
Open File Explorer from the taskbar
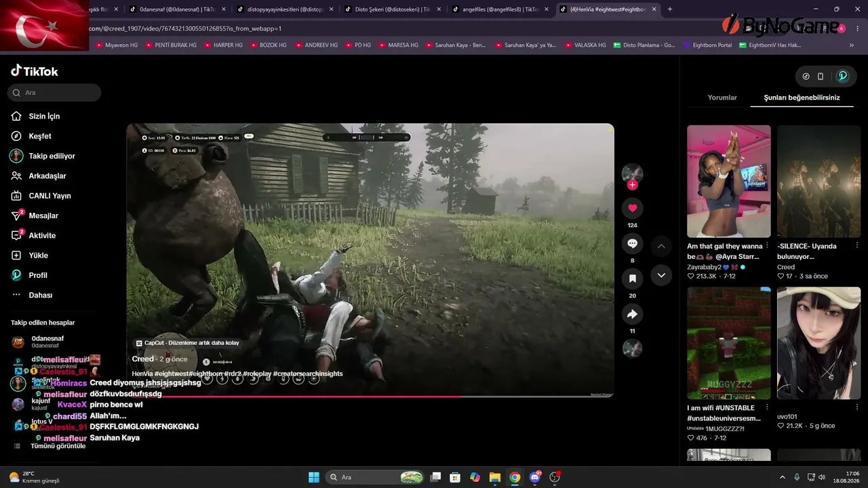click(495, 477)
